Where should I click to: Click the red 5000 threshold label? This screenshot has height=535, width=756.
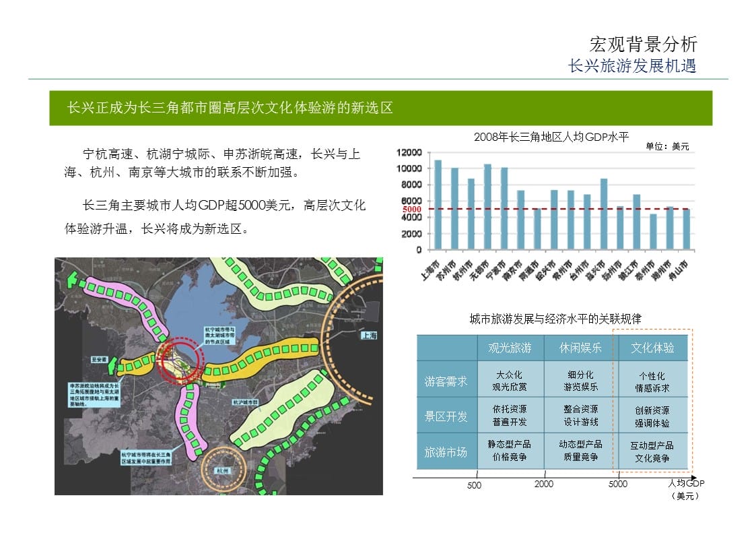coord(412,209)
